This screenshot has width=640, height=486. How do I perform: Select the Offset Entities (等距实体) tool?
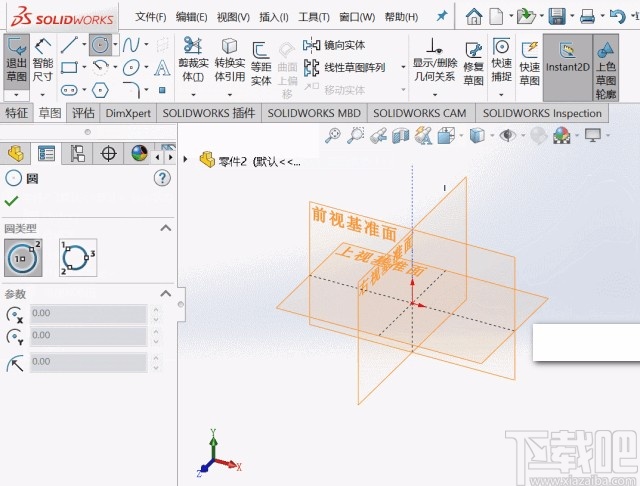tap(261, 61)
